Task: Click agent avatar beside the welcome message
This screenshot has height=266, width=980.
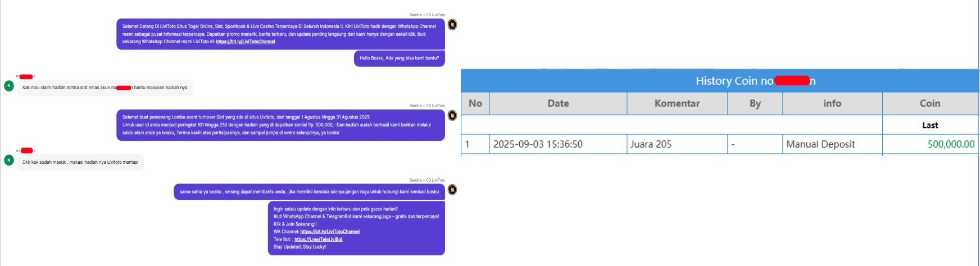Action: (x=452, y=25)
